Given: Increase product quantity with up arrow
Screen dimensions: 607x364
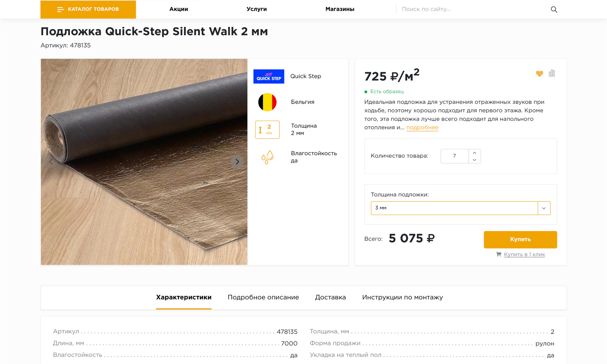Looking at the screenshot, I should point(475,153).
